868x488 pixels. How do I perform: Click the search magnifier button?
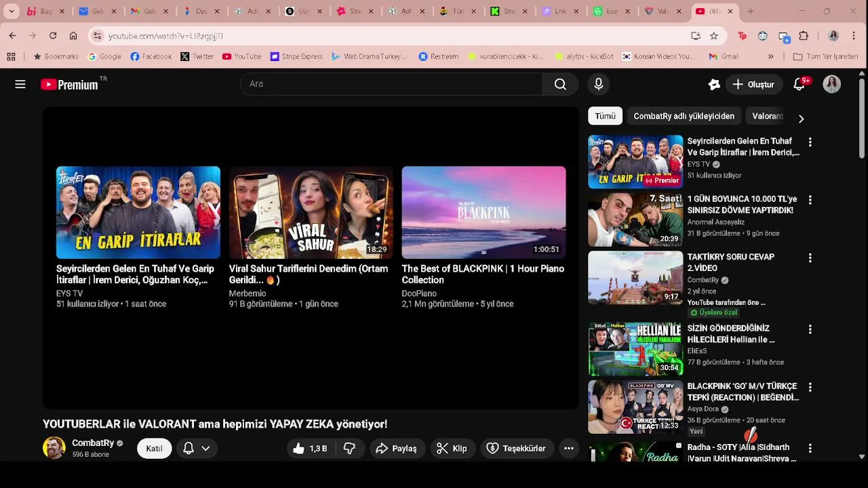560,84
